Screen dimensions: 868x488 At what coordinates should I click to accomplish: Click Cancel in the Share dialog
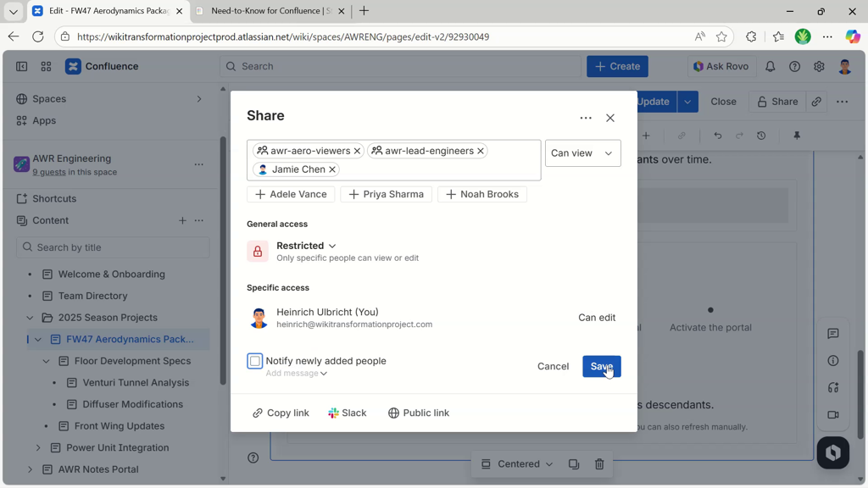pos(553,366)
